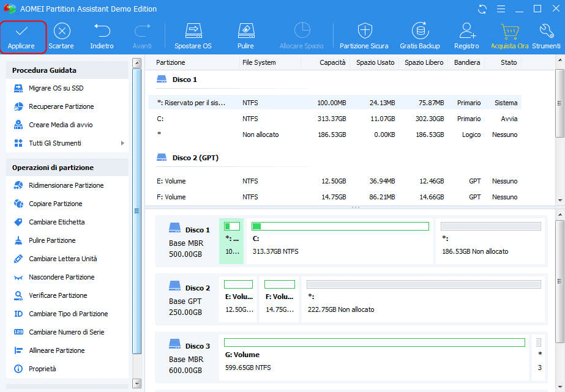Image resolution: width=565 pixels, height=392 pixels.
Task: Select the C: partition usage bar
Action: [340, 226]
